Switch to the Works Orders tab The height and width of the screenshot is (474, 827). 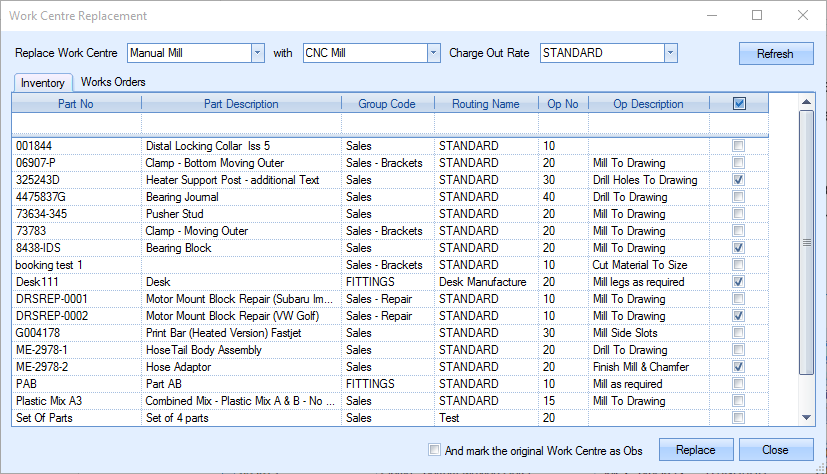(x=113, y=82)
